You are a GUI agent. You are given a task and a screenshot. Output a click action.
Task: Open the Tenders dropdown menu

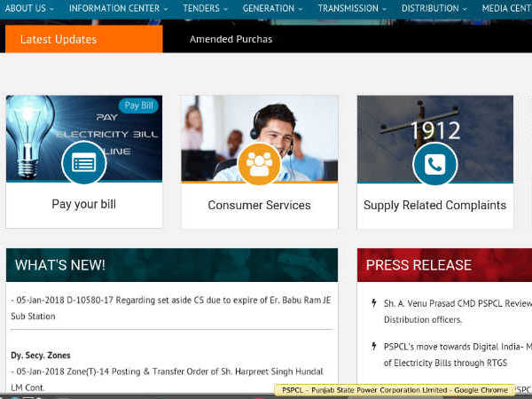(x=205, y=8)
